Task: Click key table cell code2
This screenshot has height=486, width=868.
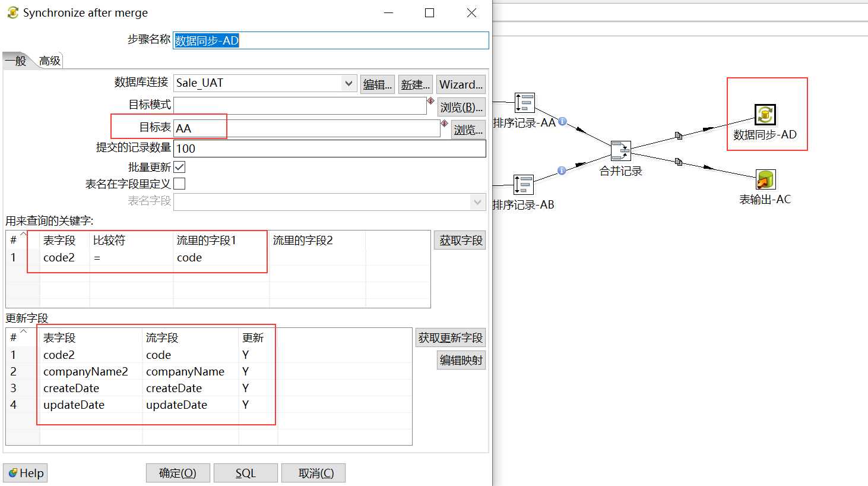Action: pyautogui.click(x=65, y=257)
